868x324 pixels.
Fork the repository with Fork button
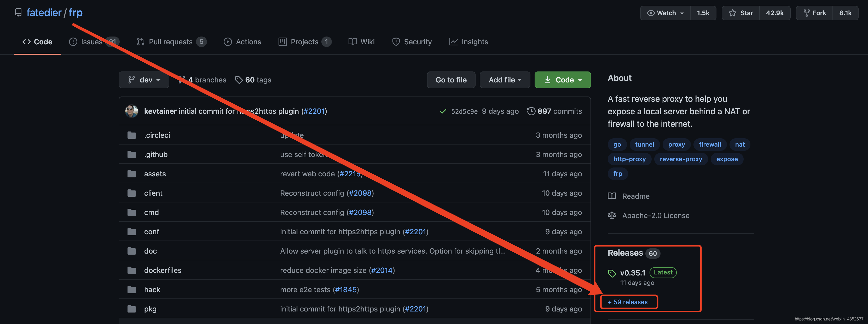coord(814,13)
